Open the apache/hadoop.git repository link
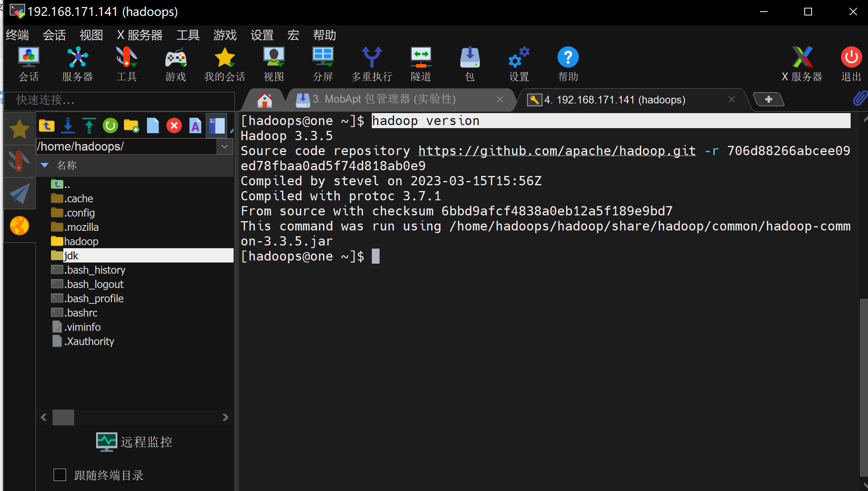 click(x=556, y=151)
